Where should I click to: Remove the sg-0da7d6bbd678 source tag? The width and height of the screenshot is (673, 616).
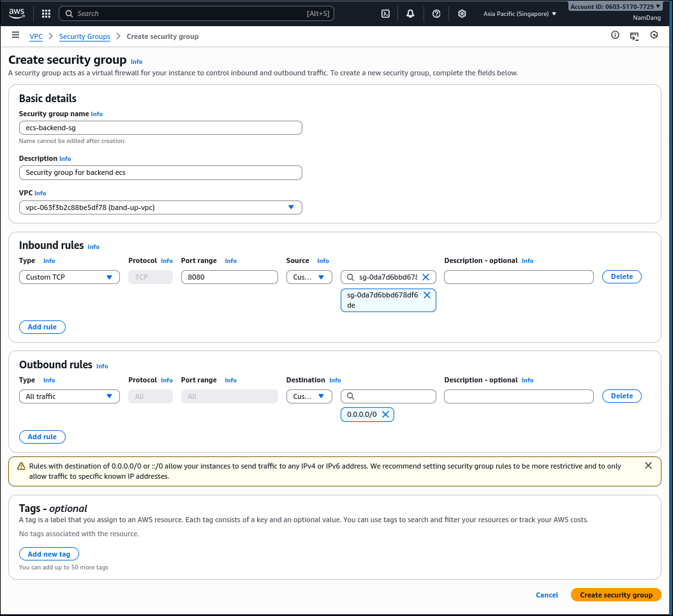pos(427,295)
